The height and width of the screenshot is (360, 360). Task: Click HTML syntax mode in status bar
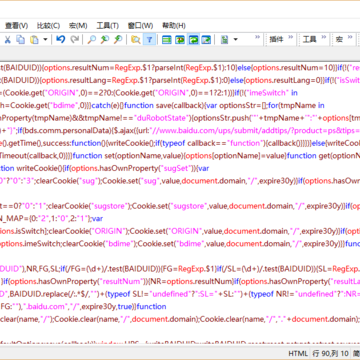(x=298, y=354)
